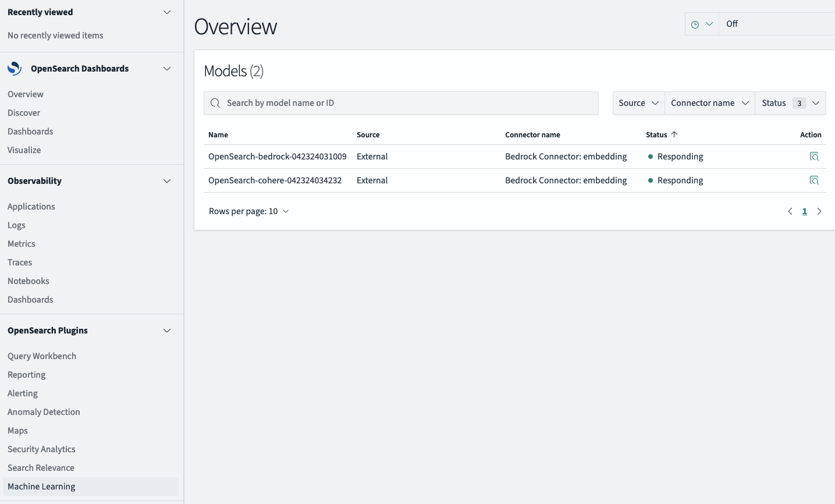Click connector name in OpenSearch-bedrock row
Viewport: 835px width, 504px height.
point(566,157)
